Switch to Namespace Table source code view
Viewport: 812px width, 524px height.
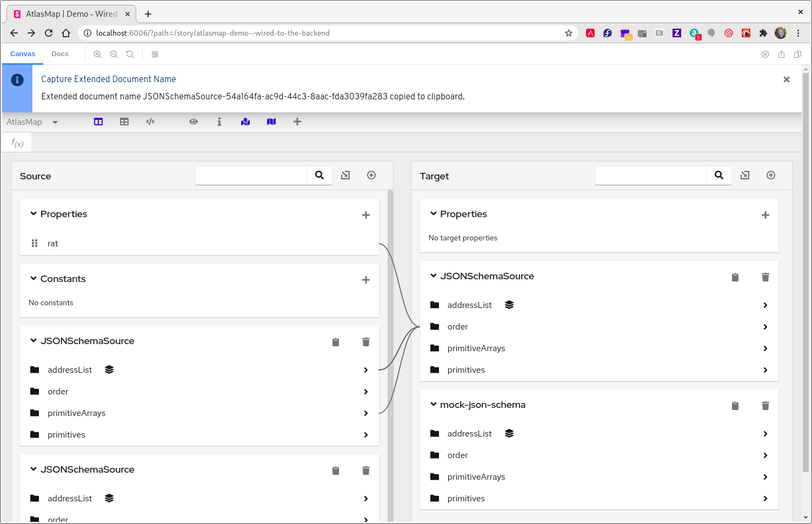click(x=150, y=122)
